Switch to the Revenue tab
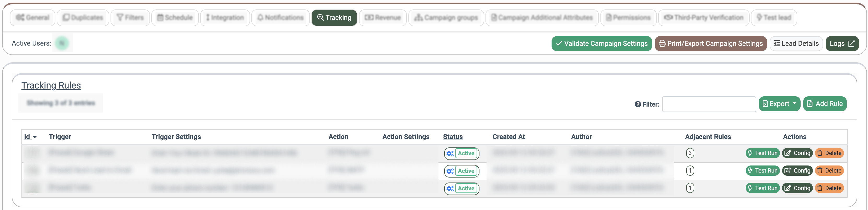 point(383,18)
